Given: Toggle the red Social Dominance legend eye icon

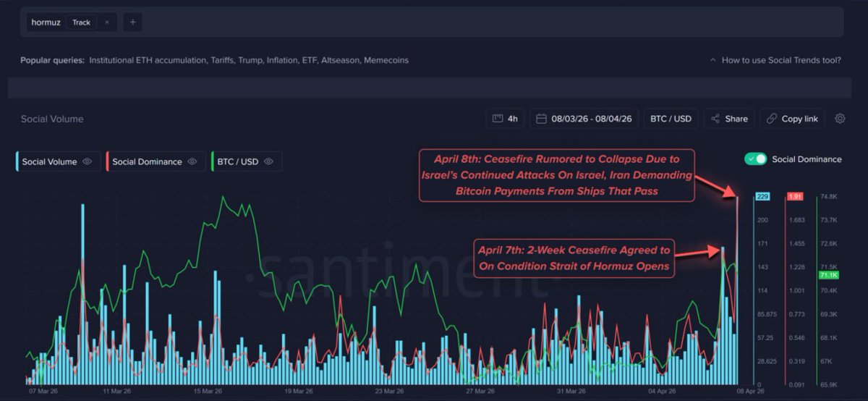Looking at the screenshot, I should [192, 161].
